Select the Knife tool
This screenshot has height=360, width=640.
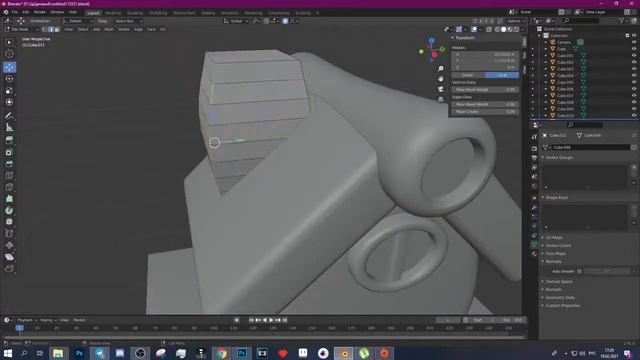pos(9,187)
